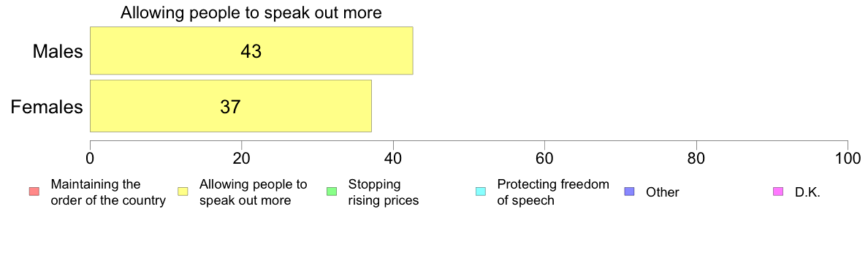The height and width of the screenshot is (269, 868).
Task: Click the Females row label
Action: [47, 106]
